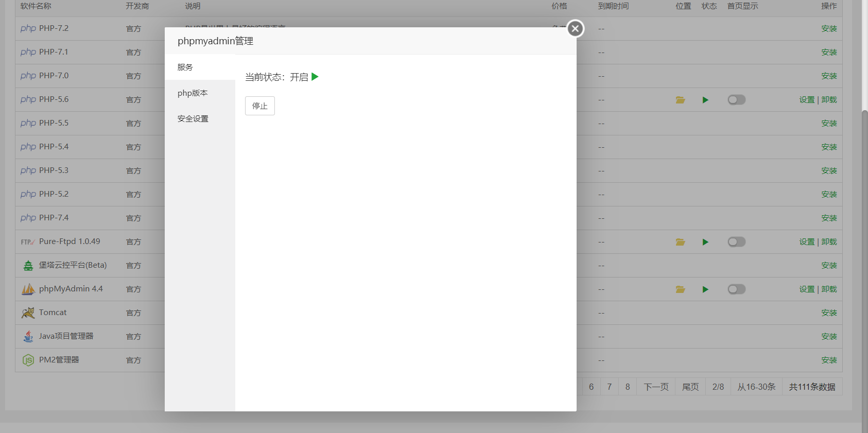Click the PM2管理器 Node.js icon
This screenshot has width=868, height=433.
(28, 360)
